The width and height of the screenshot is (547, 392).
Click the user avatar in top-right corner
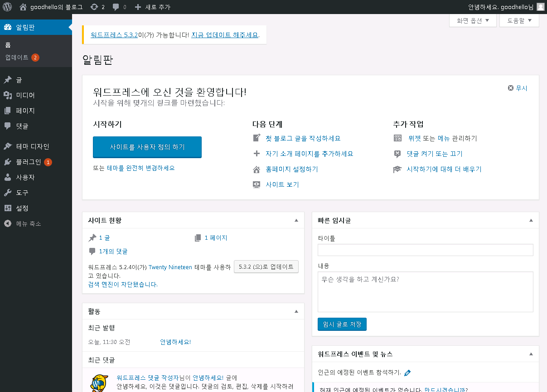(540, 7)
